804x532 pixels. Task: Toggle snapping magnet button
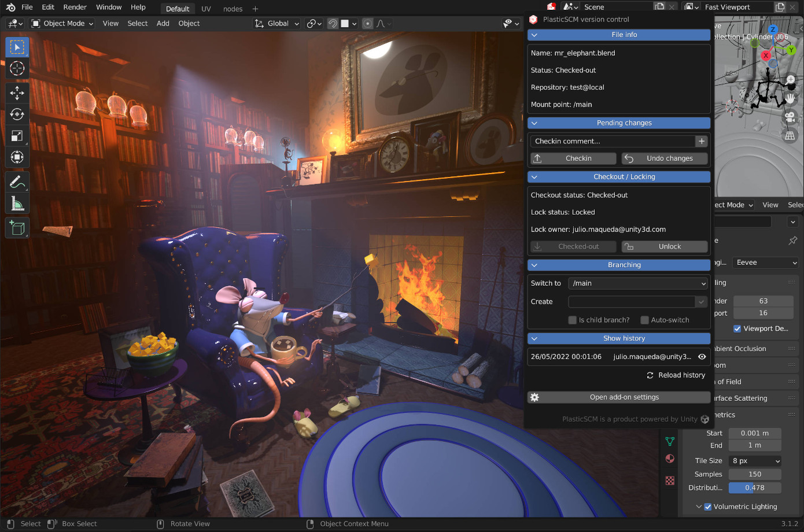[x=333, y=23]
